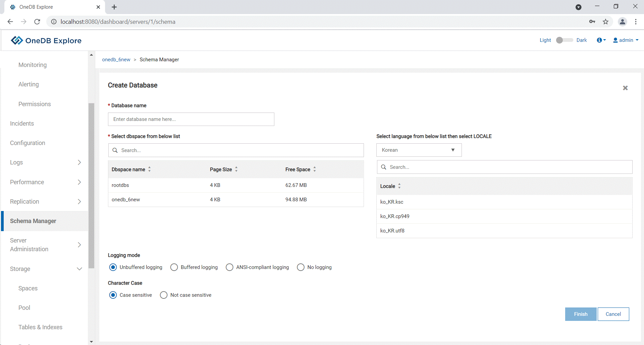The height and width of the screenshot is (345, 644).
Task: Open Schema Manager in sidebar
Action: (x=33, y=221)
